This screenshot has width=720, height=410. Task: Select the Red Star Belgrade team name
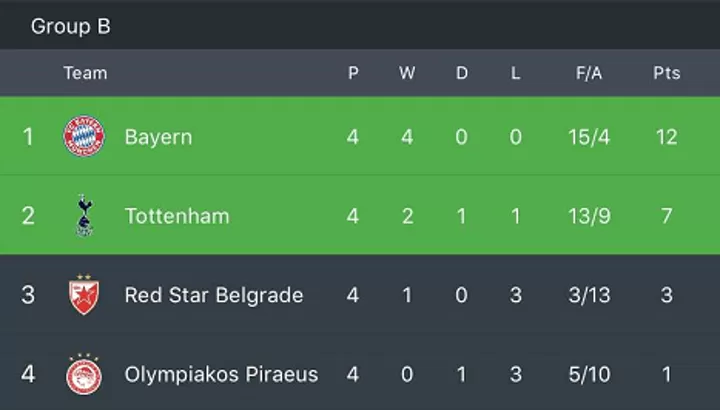pos(214,295)
